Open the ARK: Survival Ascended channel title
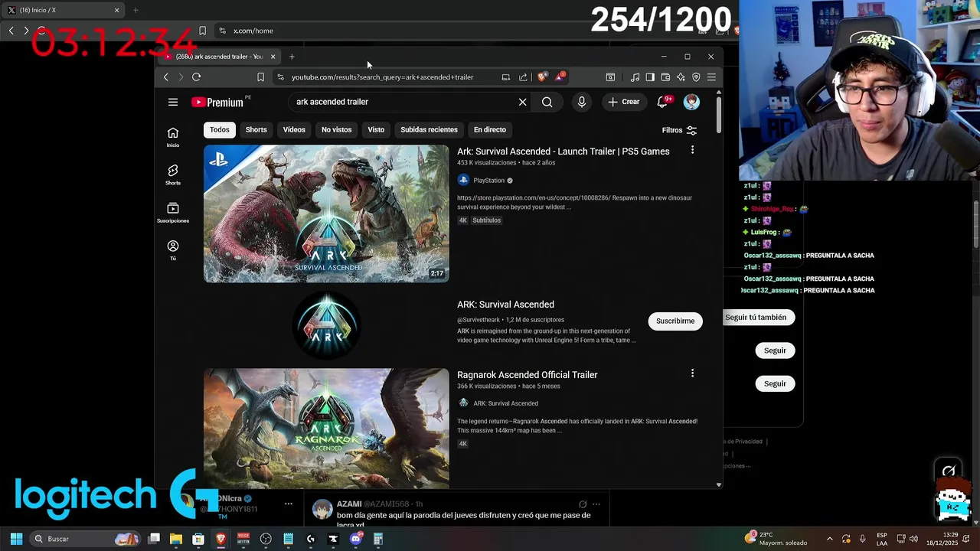The width and height of the screenshot is (980, 551). click(x=505, y=305)
